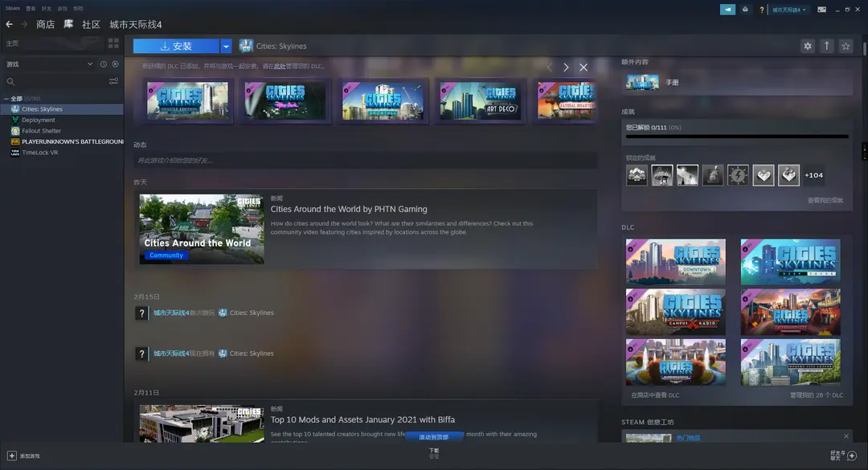Toggle sort by recent clock icon

[x=104, y=64]
